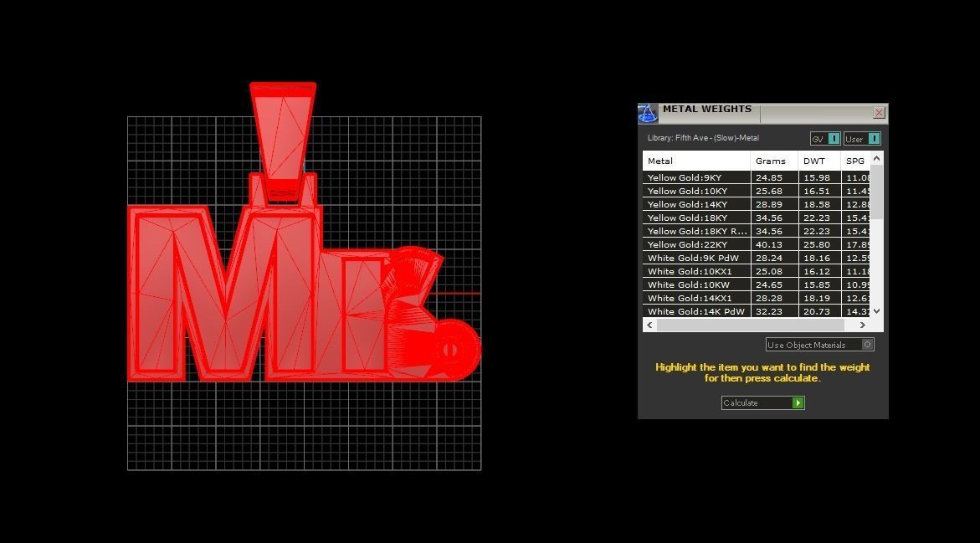
Task: Select the White Gold:9K PdW row
Action: [x=757, y=258]
